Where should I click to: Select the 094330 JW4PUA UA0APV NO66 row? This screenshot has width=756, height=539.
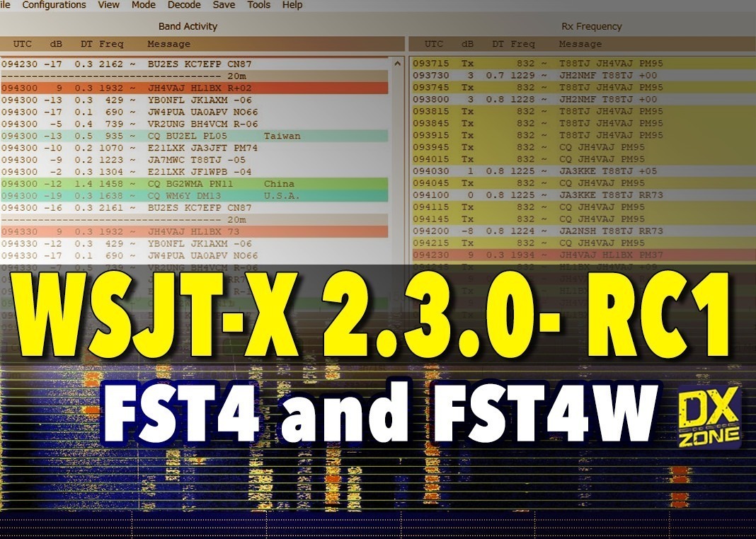194,256
